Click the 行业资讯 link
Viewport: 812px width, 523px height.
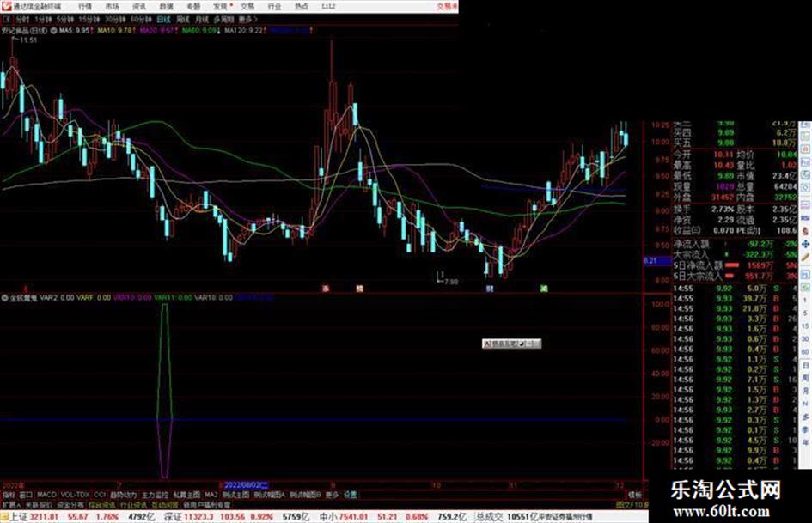[x=133, y=504]
